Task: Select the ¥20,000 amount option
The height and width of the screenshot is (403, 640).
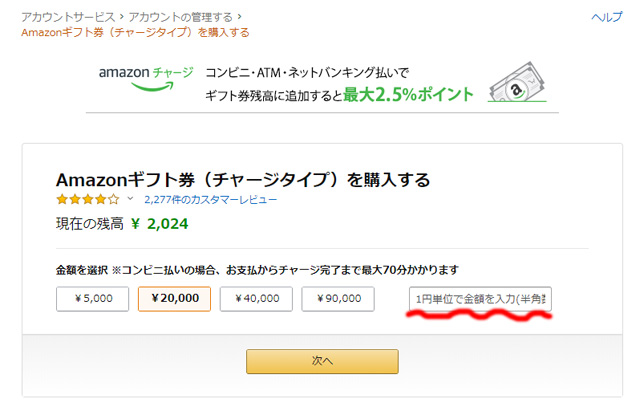Action: coord(174,298)
